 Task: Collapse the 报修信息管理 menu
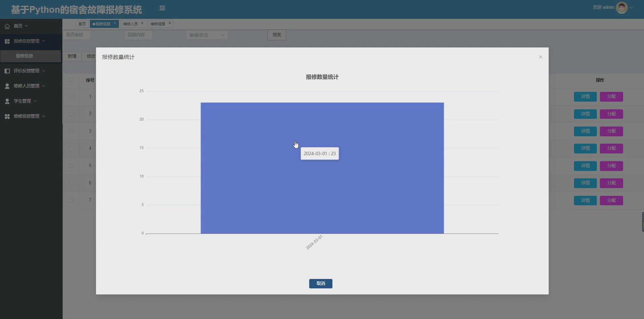tap(31, 41)
